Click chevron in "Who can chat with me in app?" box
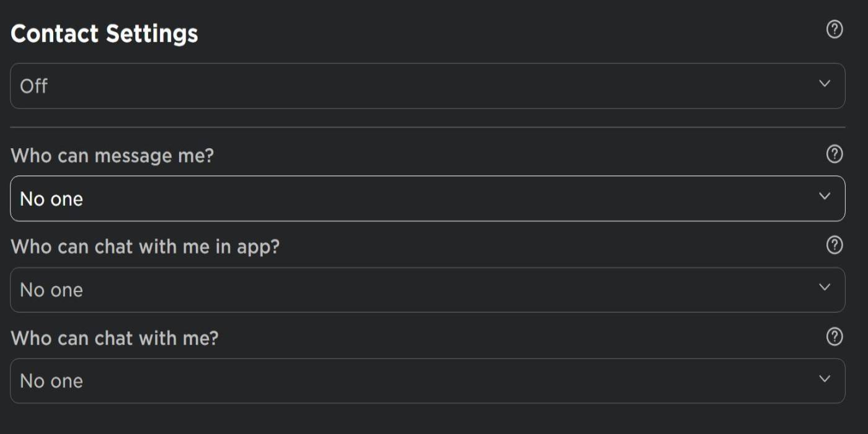868x434 pixels. pos(824,287)
